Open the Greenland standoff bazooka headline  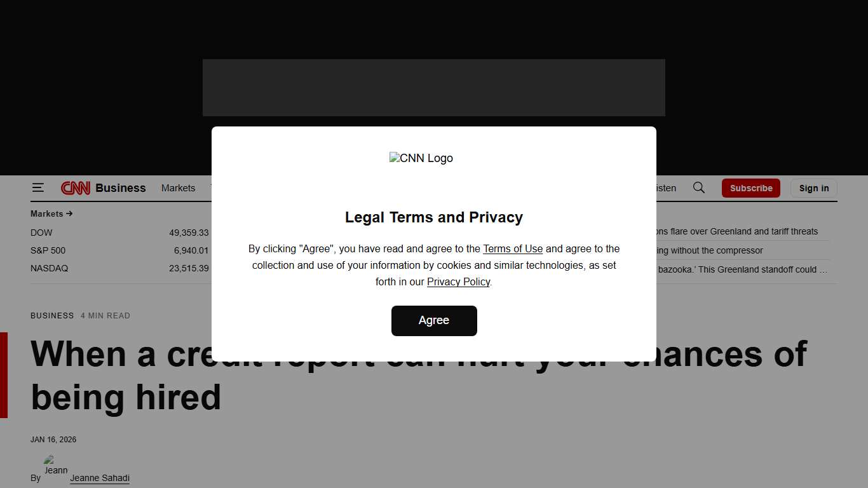pos(742,269)
